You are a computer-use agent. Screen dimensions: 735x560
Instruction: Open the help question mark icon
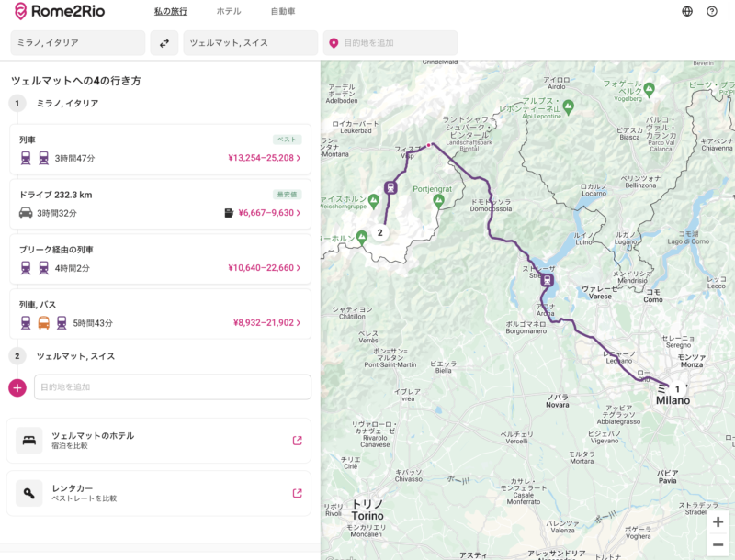click(x=711, y=11)
